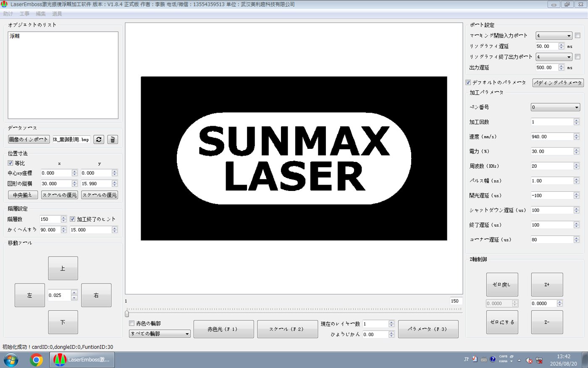Open the 道具 menu
588x368 pixels.
click(57, 14)
